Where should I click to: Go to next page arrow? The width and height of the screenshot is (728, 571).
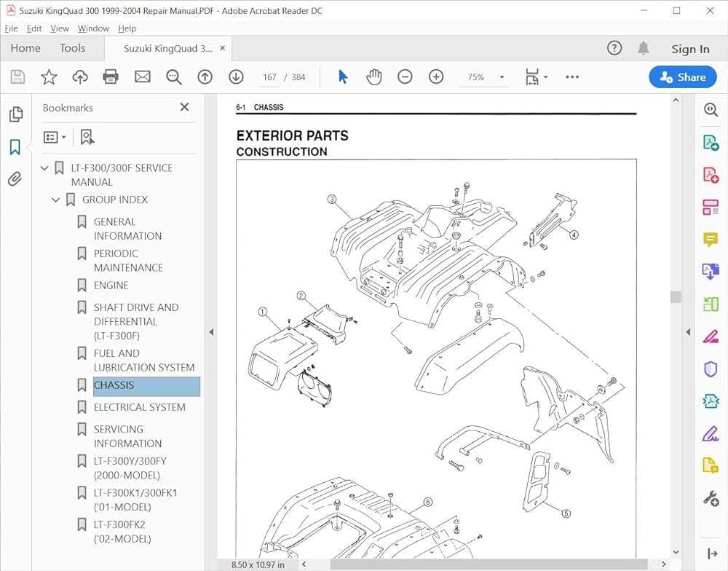tap(236, 76)
